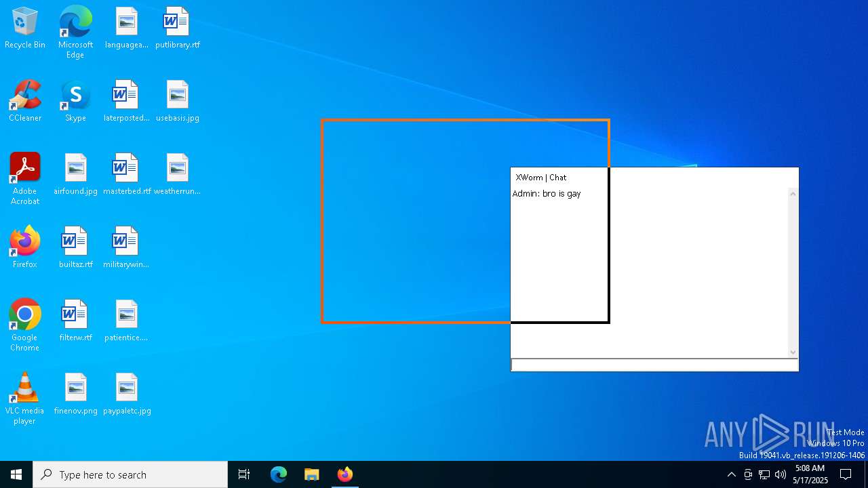The height and width of the screenshot is (488, 868).
Task: Select the builtaz.rtf document icon
Action: pyautogui.click(x=75, y=248)
